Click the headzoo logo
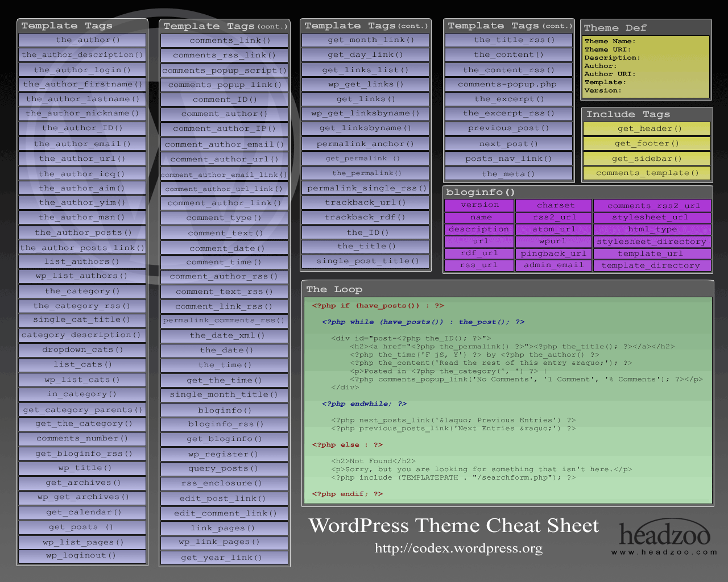The image size is (728, 582). [664, 534]
